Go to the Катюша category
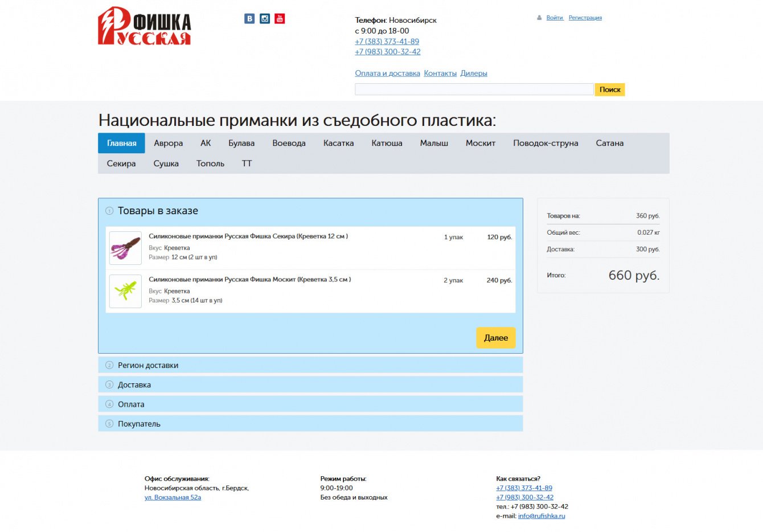This screenshot has height=532, width=763. point(387,143)
